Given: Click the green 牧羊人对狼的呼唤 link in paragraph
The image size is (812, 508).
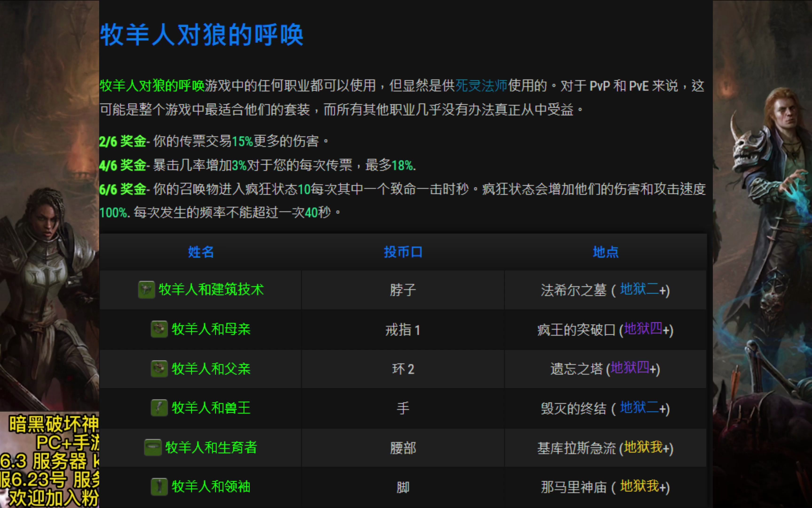Looking at the screenshot, I should pyautogui.click(x=152, y=86).
